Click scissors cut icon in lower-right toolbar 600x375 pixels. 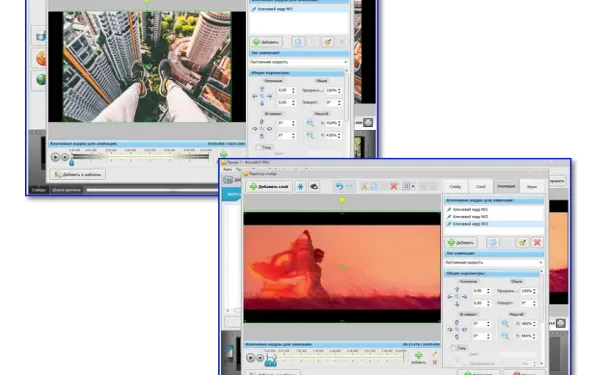pyautogui.click(x=364, y=187)
